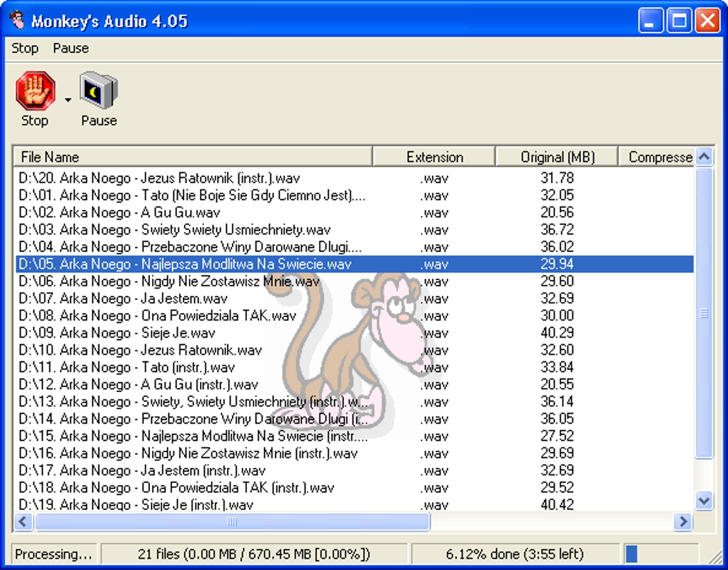The width and height of the screenshot is (728, 570).
Task: Sort by Original (MB) column header
Action: pos(557,157)
